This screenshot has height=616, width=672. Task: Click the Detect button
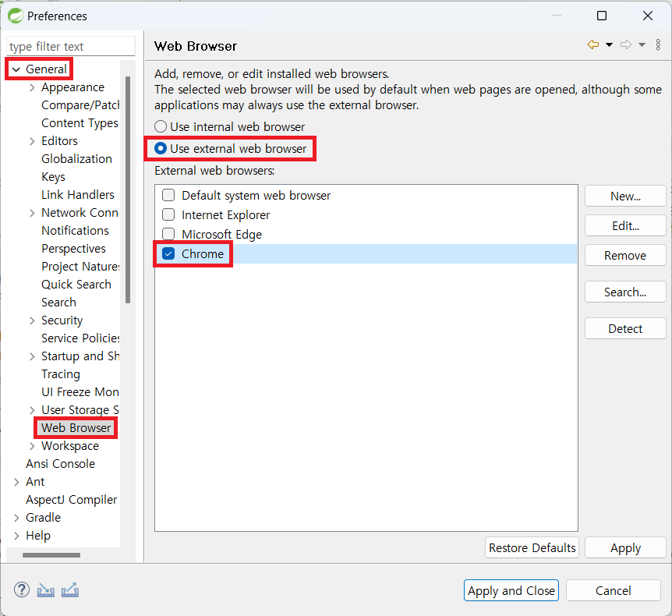[x=625, y=329]
